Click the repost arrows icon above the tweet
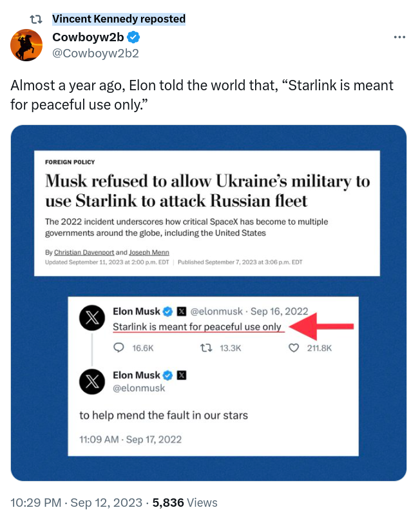Image resolution: width=420 pixels, height=519 pixels. 37,19
